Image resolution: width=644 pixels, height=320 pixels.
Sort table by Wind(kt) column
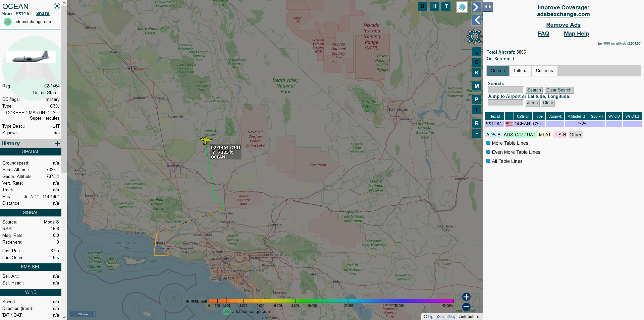point(632,116)
